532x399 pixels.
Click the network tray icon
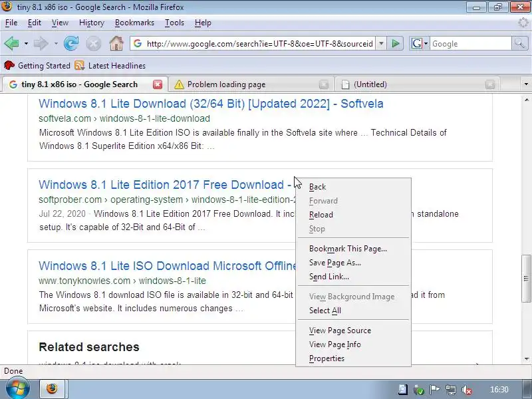tap(451, 390)
